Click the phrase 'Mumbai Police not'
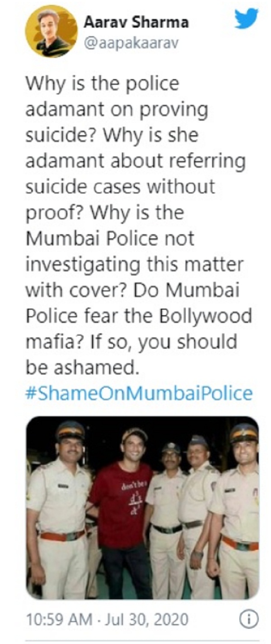 click(110, 238)
